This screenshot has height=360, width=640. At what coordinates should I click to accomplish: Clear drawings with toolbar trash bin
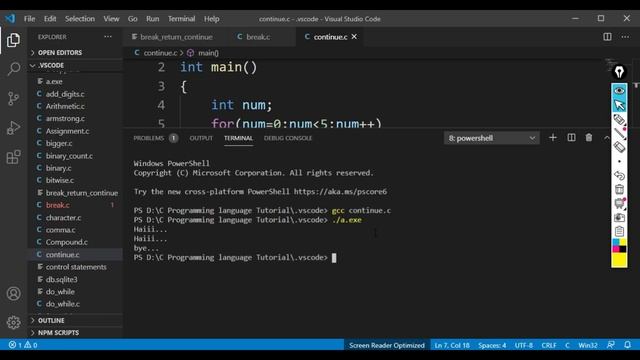click(619, 189)
